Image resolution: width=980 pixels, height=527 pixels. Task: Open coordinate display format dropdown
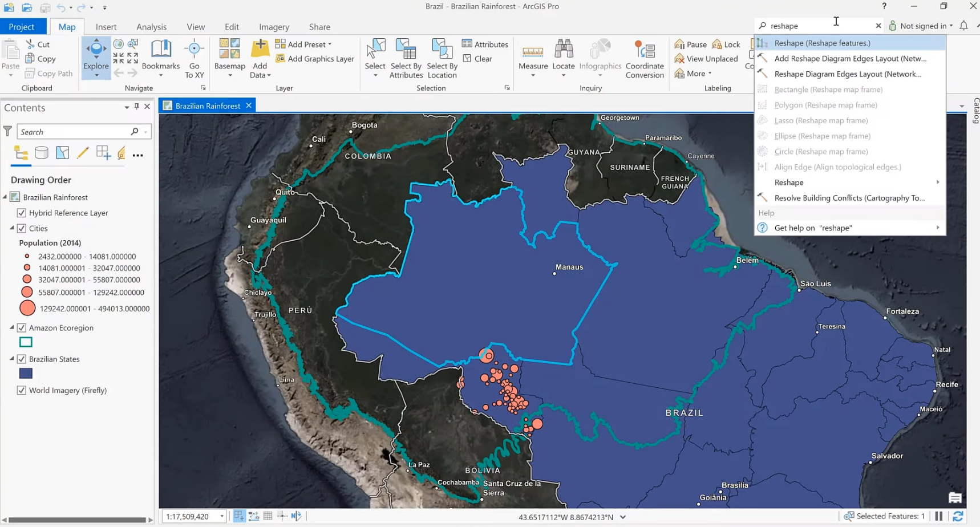tap(623, 517)
